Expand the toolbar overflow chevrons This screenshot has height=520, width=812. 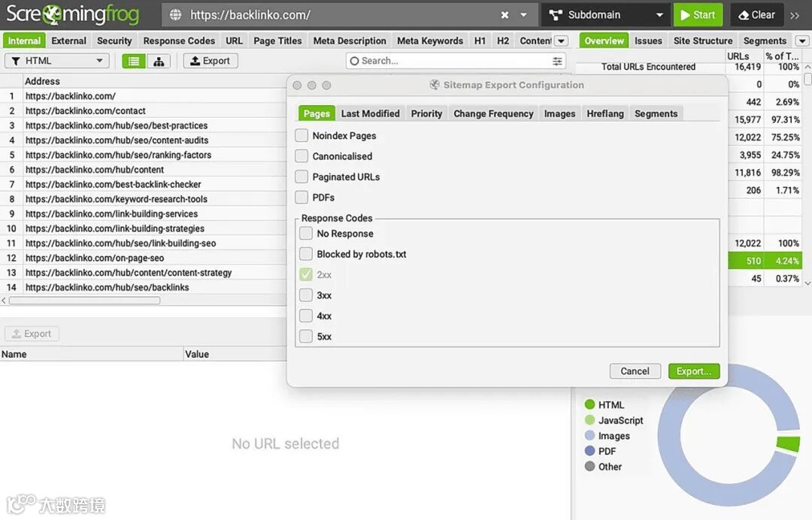pos(795,16)
